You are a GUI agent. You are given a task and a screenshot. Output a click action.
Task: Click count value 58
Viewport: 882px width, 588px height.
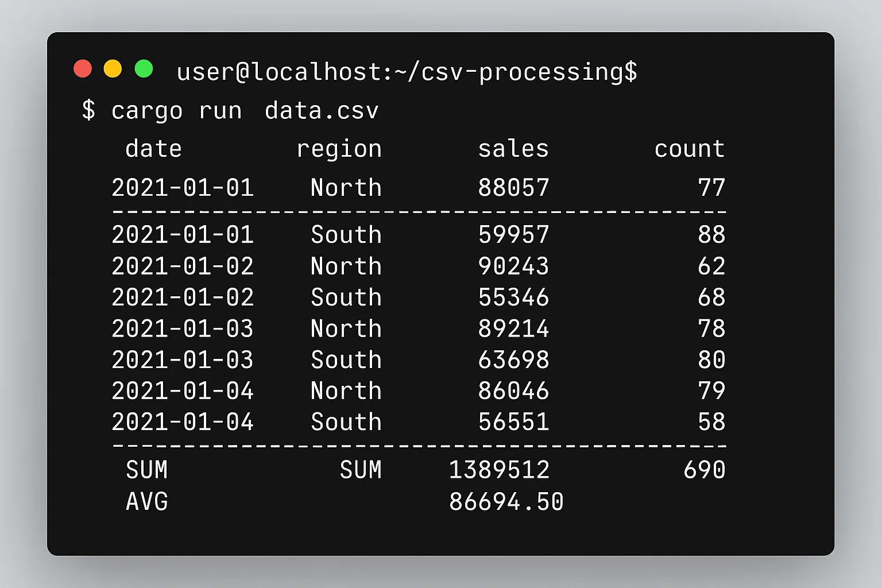pyautogui.click(x=711, y=422)
